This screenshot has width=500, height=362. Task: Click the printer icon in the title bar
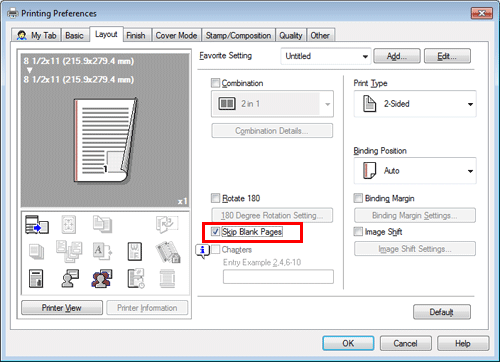pos(13,13)
